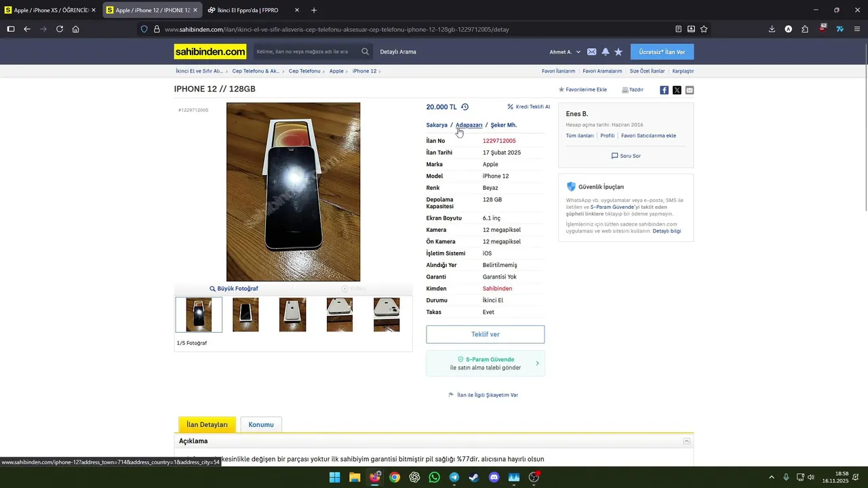Click the main iPhone 12 product photo
This screenshot has height=488, width=868.
(x=293, y=192)
